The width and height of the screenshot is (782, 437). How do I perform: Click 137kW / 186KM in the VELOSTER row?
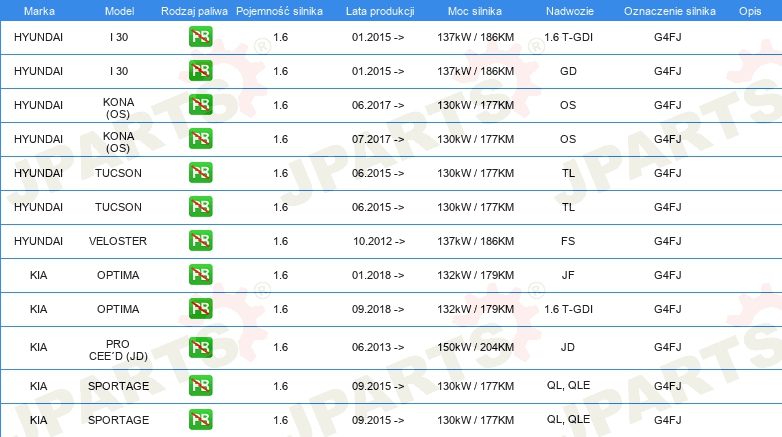click(475, 241)
